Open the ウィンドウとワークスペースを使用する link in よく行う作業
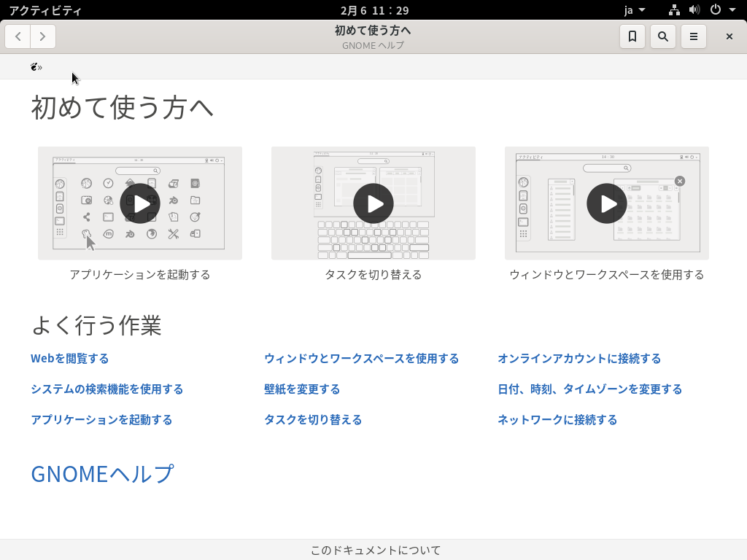Viewport: 747px width, 560px height. (362, 359)
